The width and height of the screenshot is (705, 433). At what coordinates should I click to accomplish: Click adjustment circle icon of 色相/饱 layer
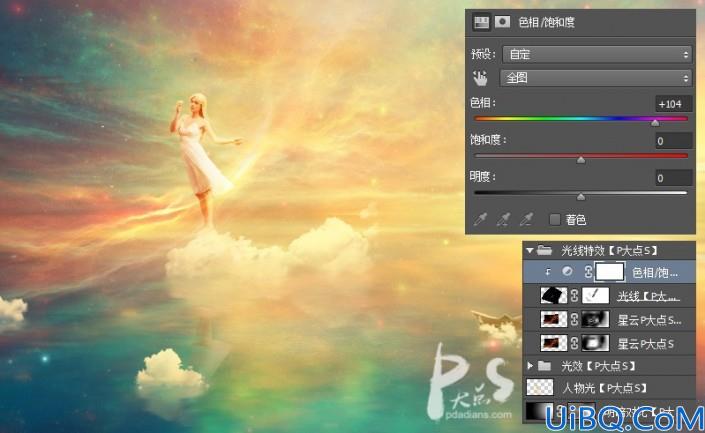click(567, 271)
